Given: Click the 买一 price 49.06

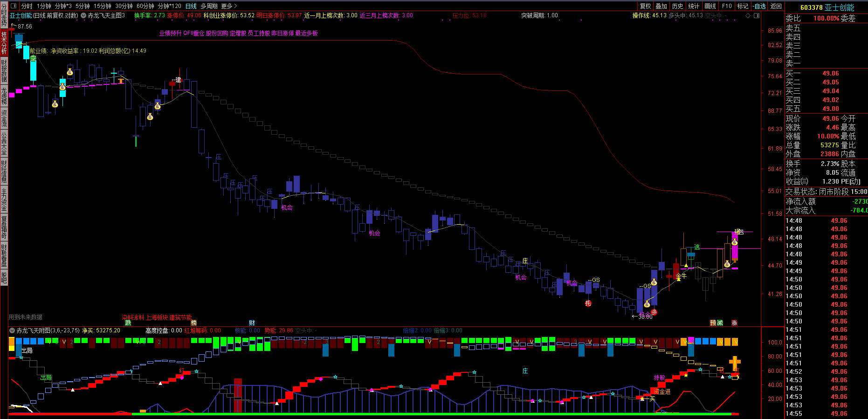Looking at the screenshot, I should (x=831, y=73).
